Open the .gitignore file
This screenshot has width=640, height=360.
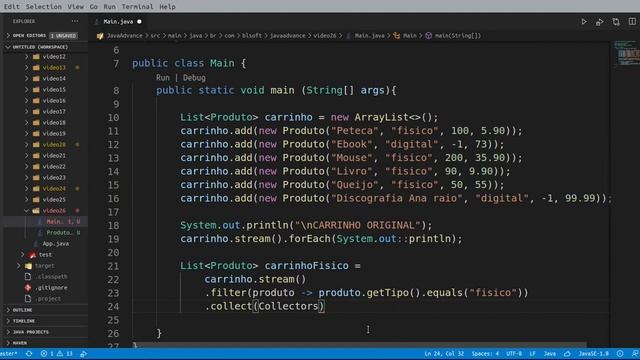coord(51,288)
